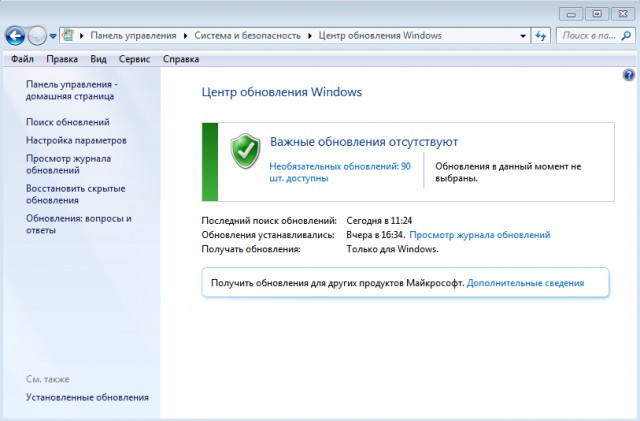640x421 pixels.
Task: Click the text Только для Windows.
Action: pyautogui.click(x=392, y=249)
